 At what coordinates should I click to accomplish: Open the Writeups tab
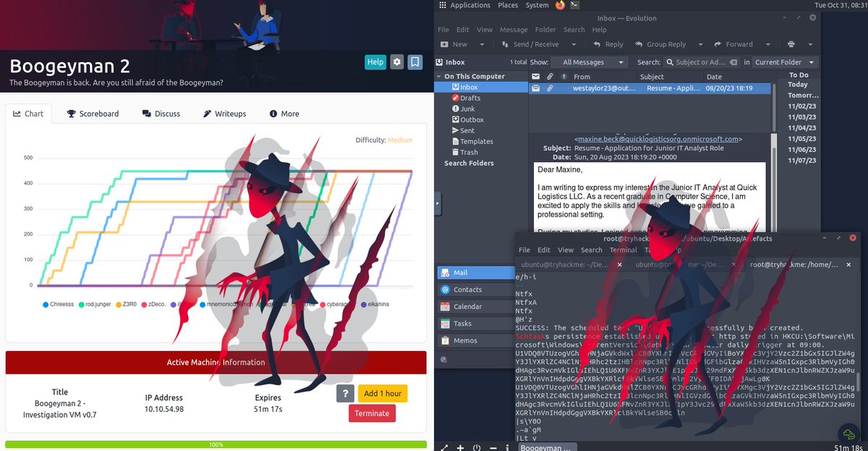[225, 114]
